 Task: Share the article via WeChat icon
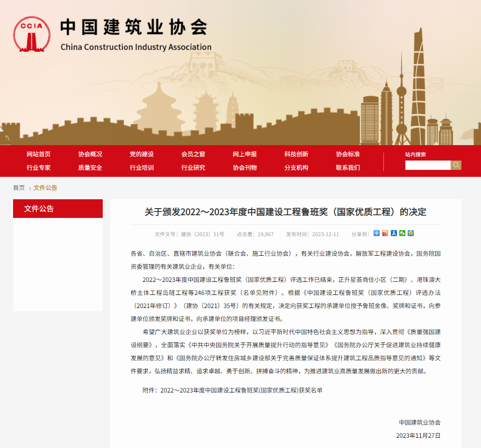pyautogui.click(x=402, y=233)
